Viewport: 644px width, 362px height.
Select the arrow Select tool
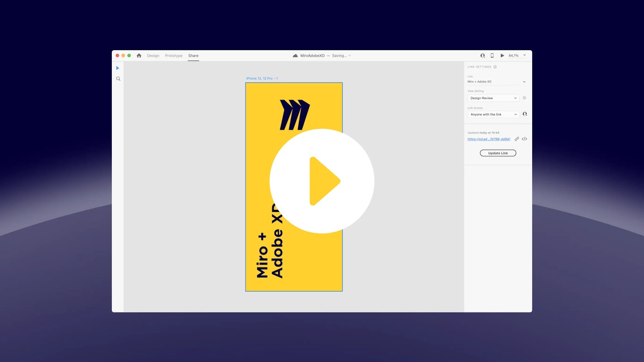118,68
